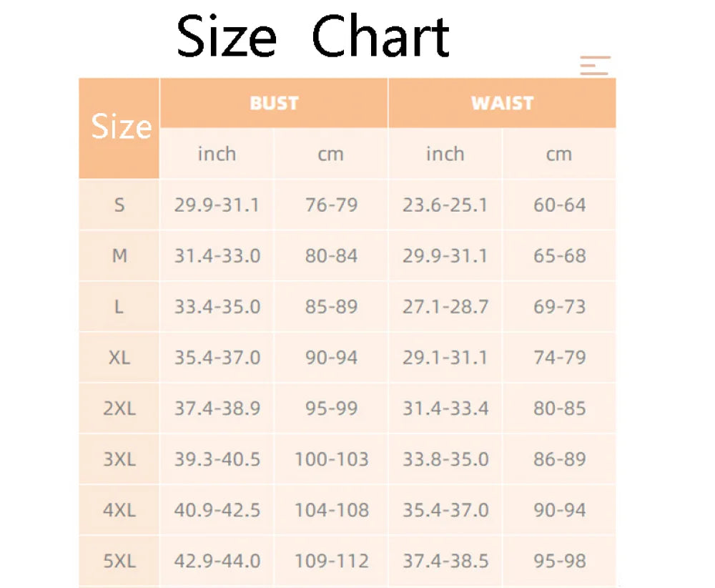Click the three-line menu icon
Image resolution: width=715 pixels, height=588 pixels.
pos(595,66)
